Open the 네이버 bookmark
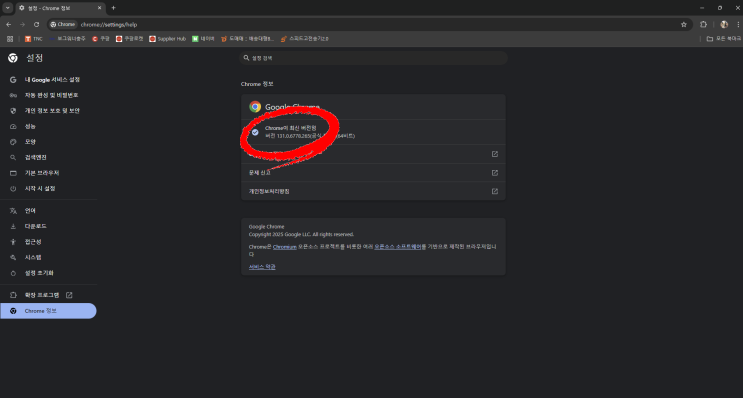This screenshot has width=743, height=398. pos(203,39)
